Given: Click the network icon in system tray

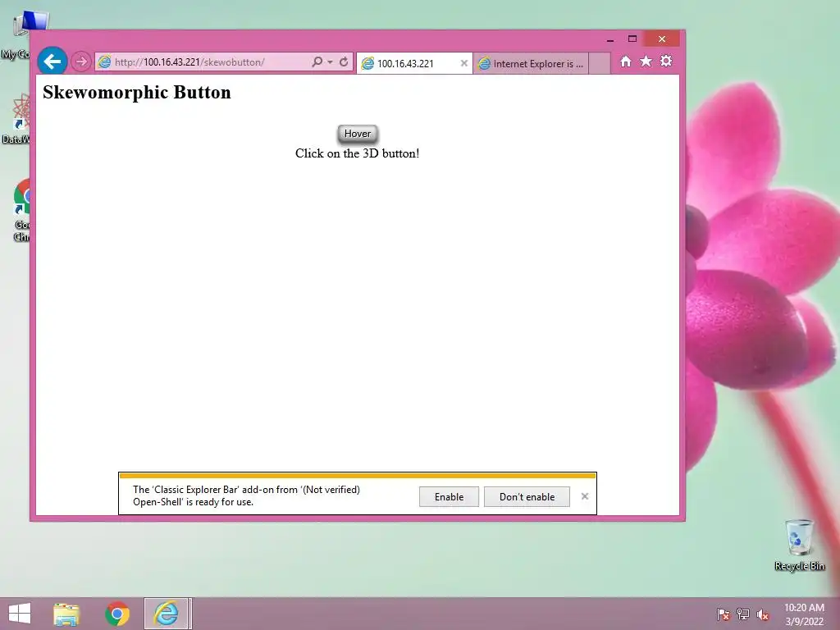Looking at the screenshot, I should [743, 614].
